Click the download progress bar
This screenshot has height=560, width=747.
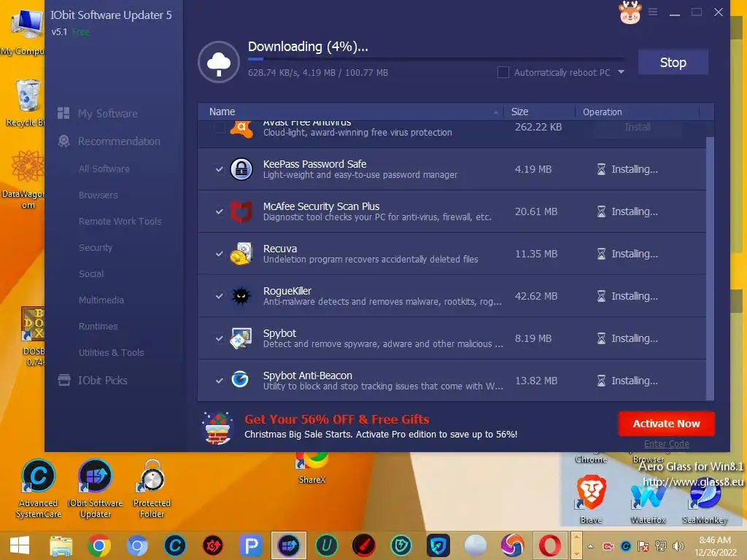click(x=436, y=59)
